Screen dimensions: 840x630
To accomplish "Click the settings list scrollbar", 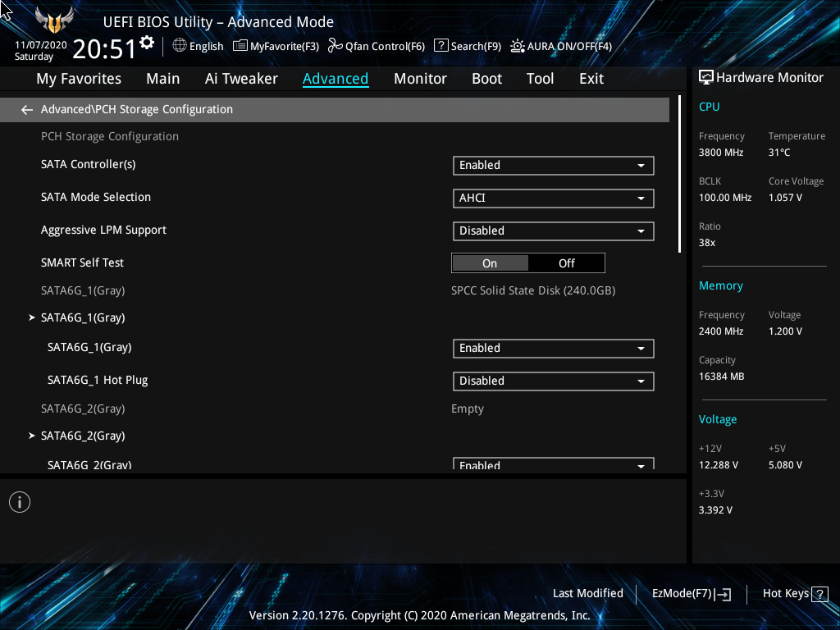I will [679, 174].
